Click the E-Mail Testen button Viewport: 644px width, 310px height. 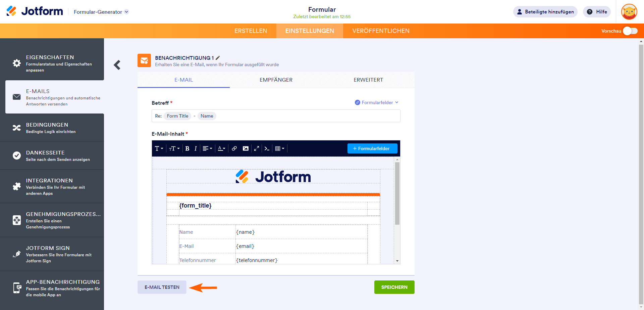tap(162, 287)
